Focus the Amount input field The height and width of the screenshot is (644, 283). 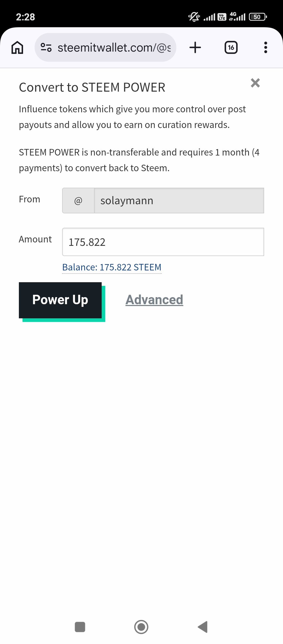pyautogui.click(x=163, y=242)
